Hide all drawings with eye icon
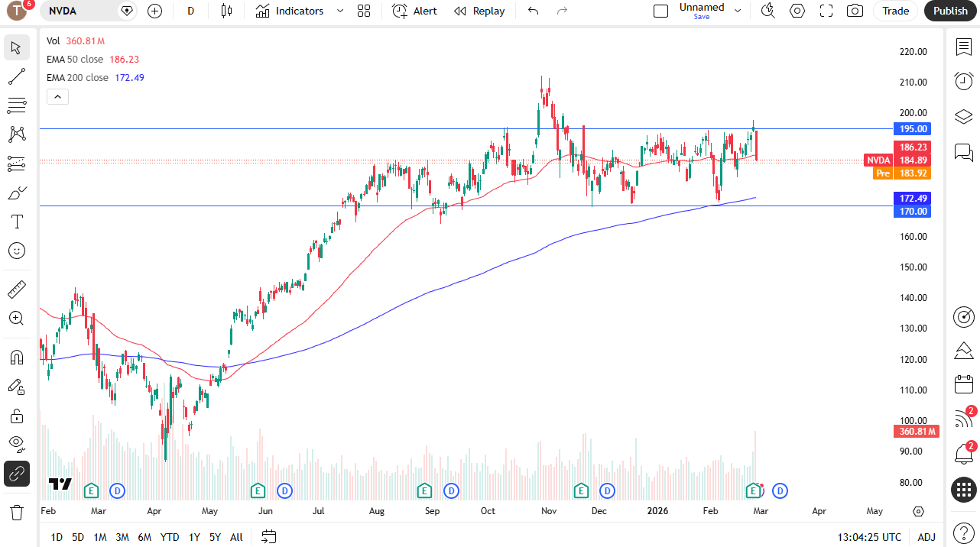Image resolution: width=980 pixels, height=547 pixels. pos(16,445)
